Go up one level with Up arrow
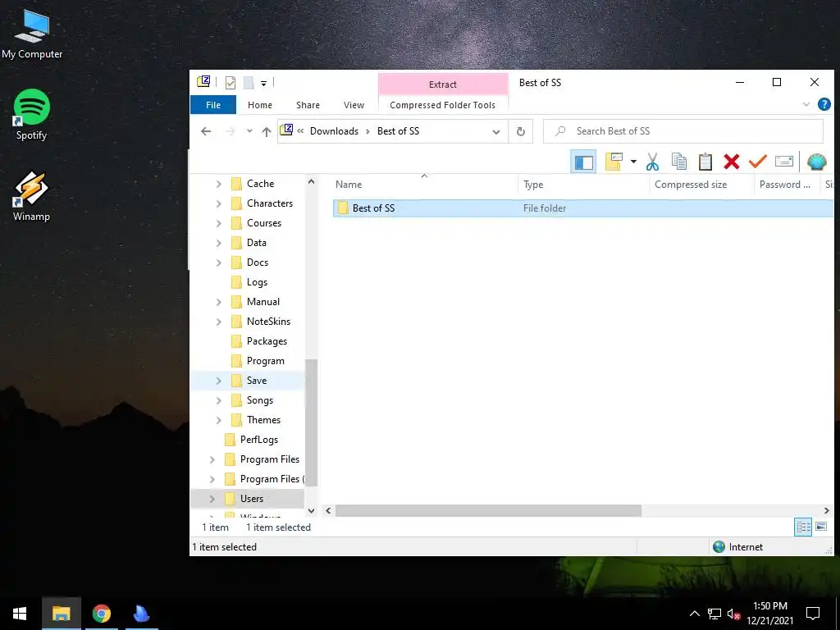This screenshot has width=840, height=630. pyautogui.click(x=267, y=131)
